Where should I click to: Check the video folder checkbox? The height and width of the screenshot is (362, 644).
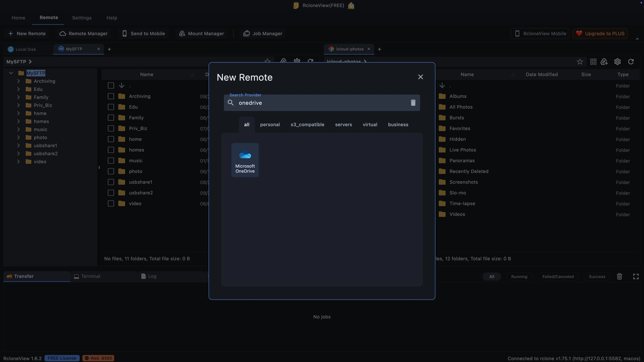111,204
